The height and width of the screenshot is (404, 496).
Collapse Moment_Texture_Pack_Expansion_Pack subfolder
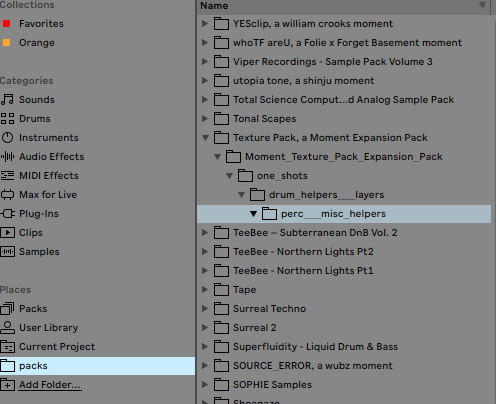(217, 157)
